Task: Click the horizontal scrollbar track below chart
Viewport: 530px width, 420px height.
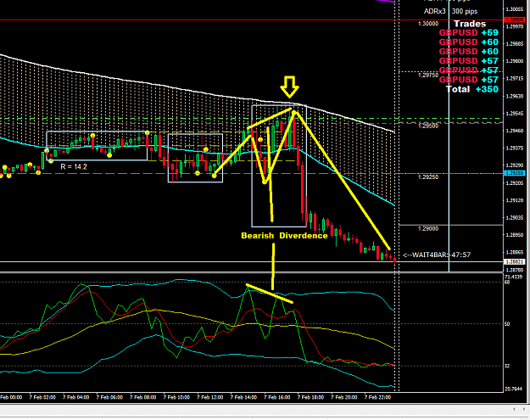Action: click(254, 409)
